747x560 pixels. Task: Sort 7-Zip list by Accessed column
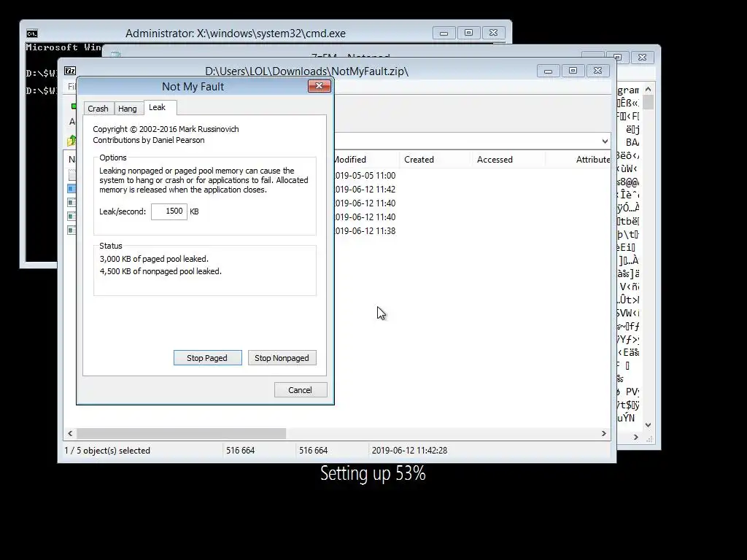click(x=508, y=160)
